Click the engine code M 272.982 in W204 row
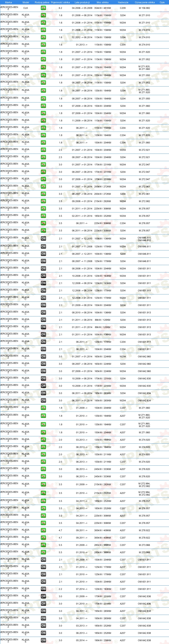169x644 pixels. click(144, 201)
